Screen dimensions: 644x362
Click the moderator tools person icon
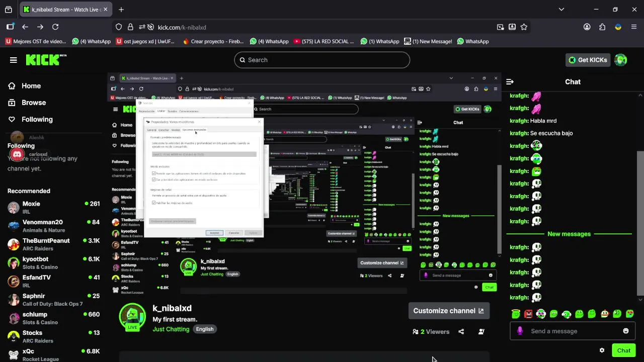pyautogui.click(x=481, y=332)
